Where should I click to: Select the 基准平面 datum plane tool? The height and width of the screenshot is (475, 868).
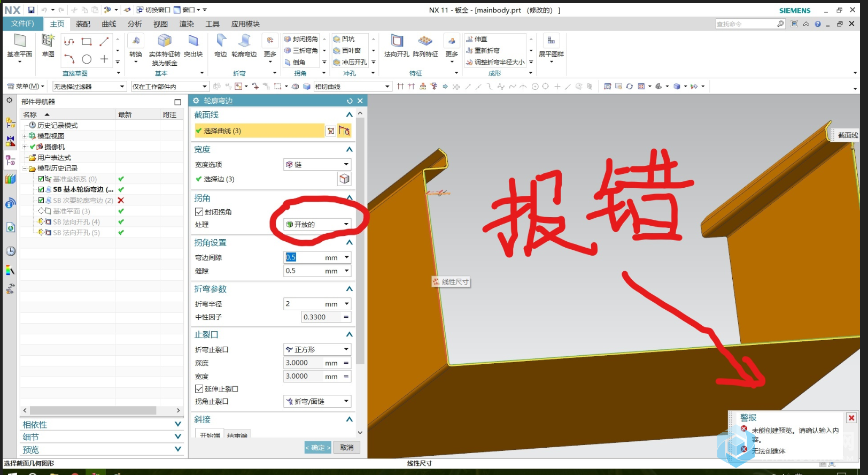[20, 46]
